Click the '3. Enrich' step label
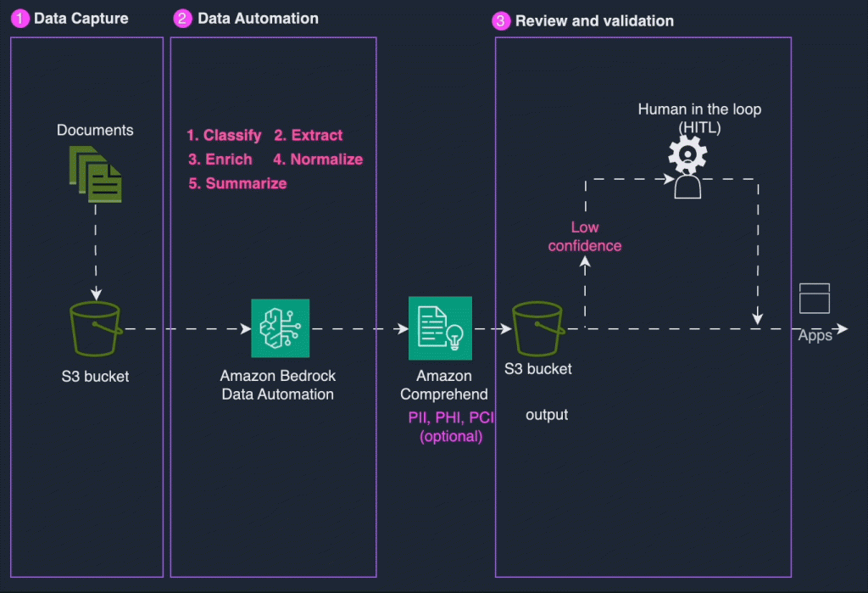868x593 pixels. tap(220, 159)
